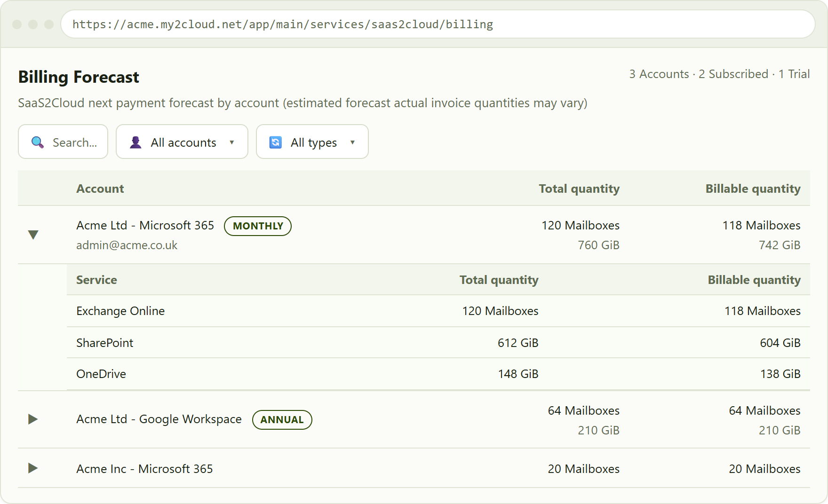Click the magnifying glass search icon

[x=38, y=142]
